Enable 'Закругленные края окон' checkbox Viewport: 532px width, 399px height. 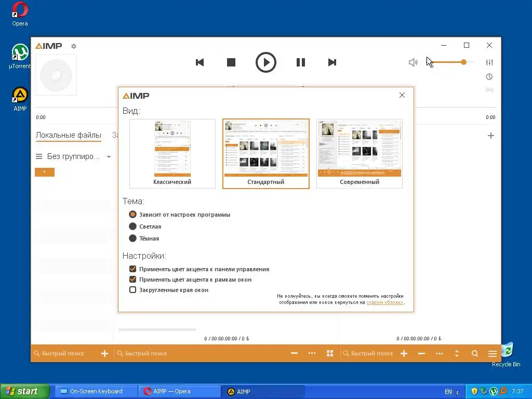pos(132,290)
